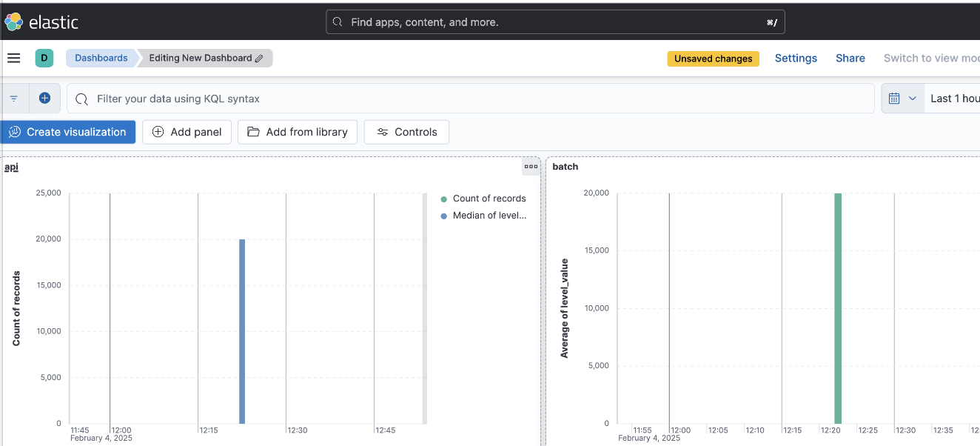
Task: Open the Last 1 hour time range
Action: click(955, 99)
